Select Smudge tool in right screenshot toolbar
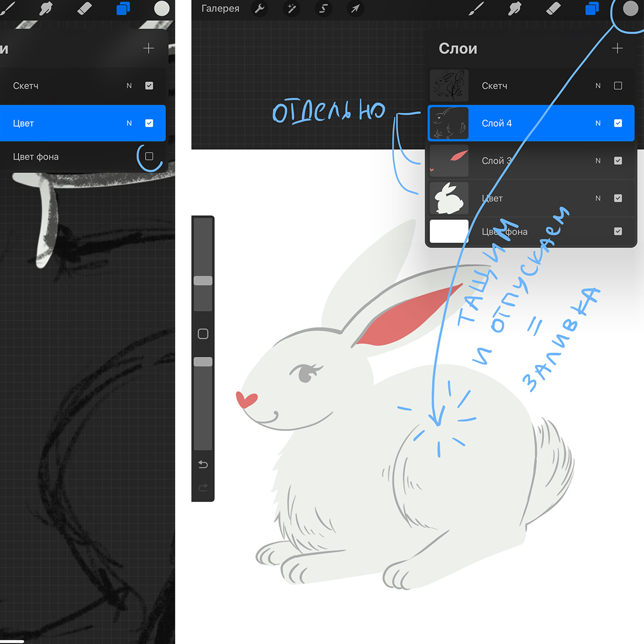The width and height of the screenshot is (644, 644). tap(514, 9)
